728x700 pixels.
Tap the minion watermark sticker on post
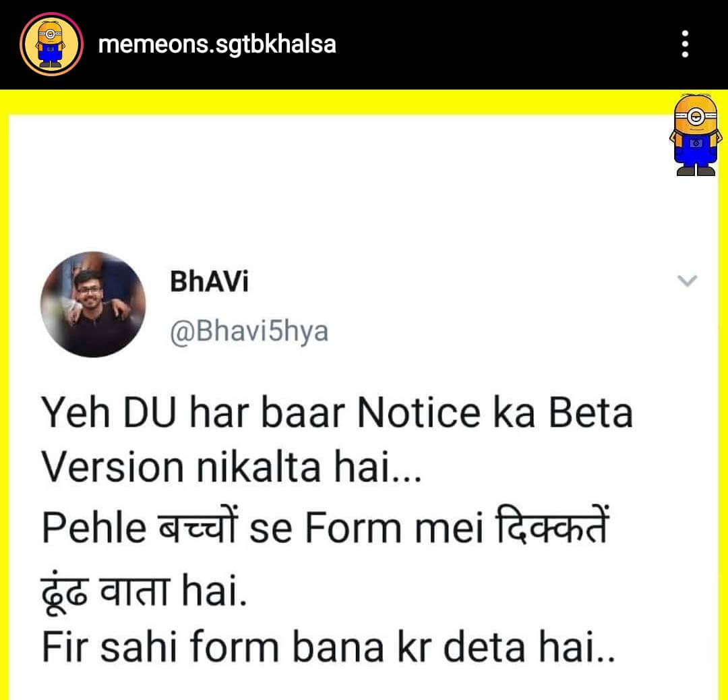(x=695, y=135)
